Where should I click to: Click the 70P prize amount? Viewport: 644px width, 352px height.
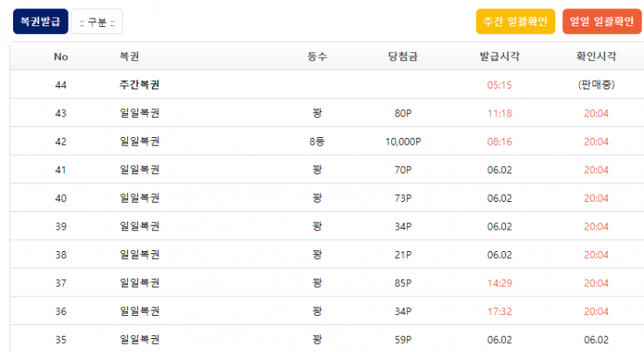(403, 170)
